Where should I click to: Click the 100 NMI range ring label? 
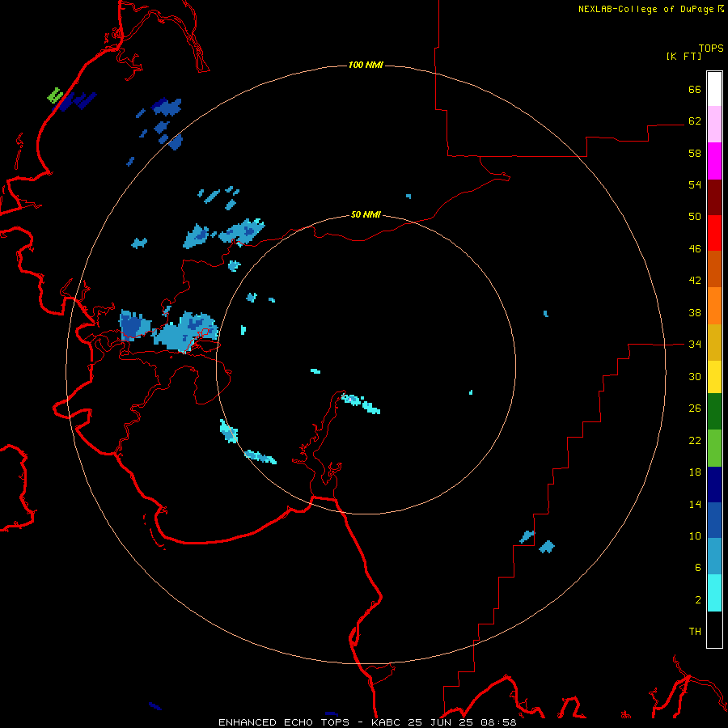pyautogui.click(x=366, y=65)
